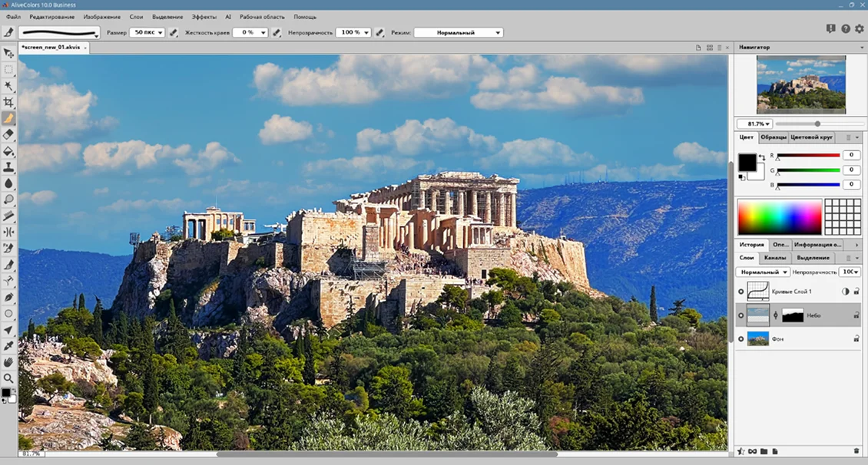Viewport: 868px width, 465px height.
Task: Choose the Hand pan tool
Action: click(x=8, y=362)
